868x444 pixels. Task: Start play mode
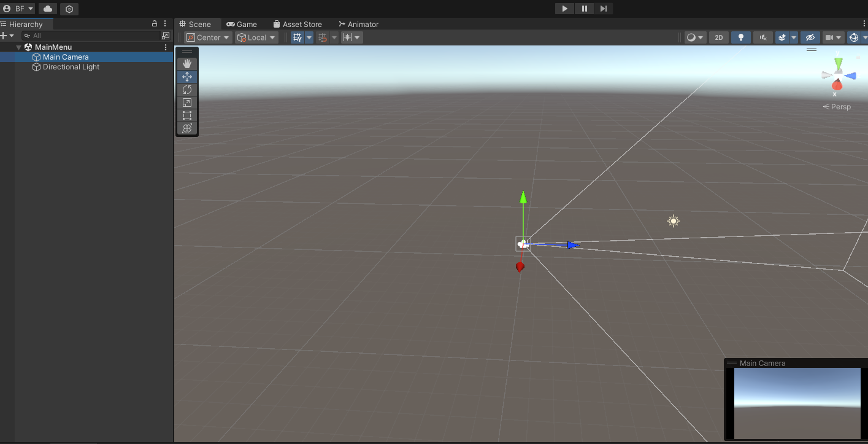564,9
